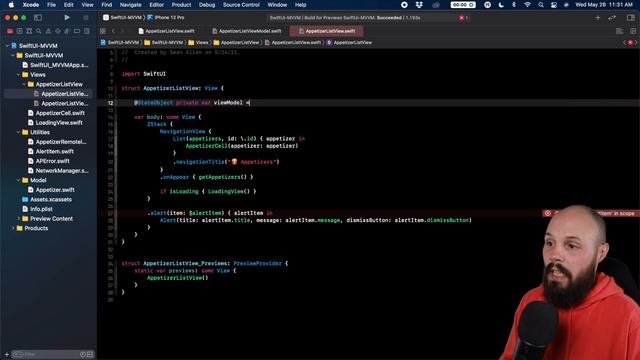Click Views segment in jump bar
640x360 pixels.
coord(198,42)
